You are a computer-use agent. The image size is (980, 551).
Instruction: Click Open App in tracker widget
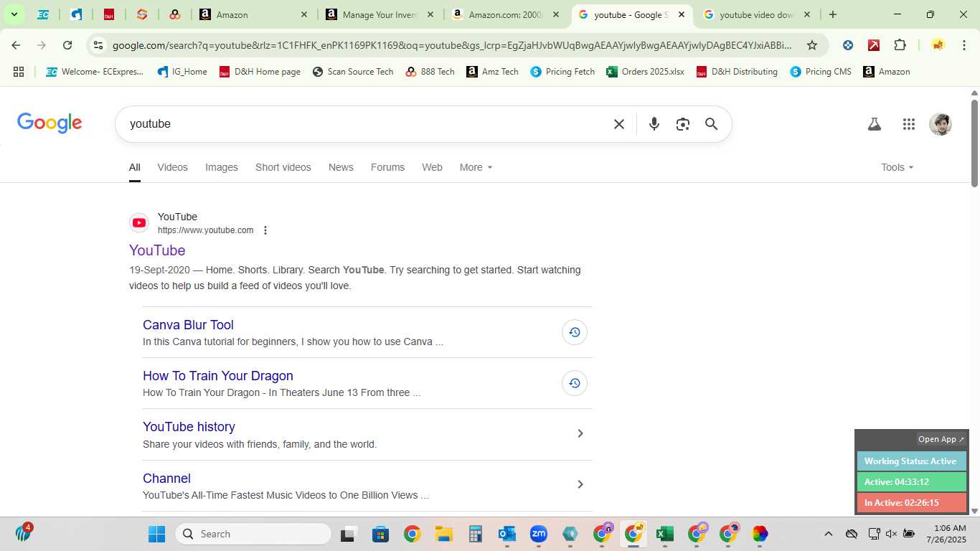point(941,439)
